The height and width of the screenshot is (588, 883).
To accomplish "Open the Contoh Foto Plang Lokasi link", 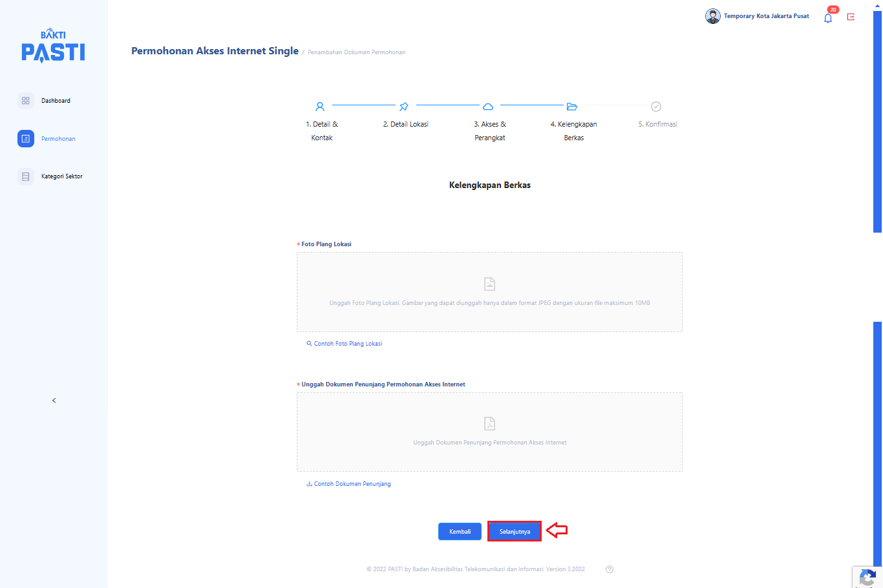I will 348,344.
